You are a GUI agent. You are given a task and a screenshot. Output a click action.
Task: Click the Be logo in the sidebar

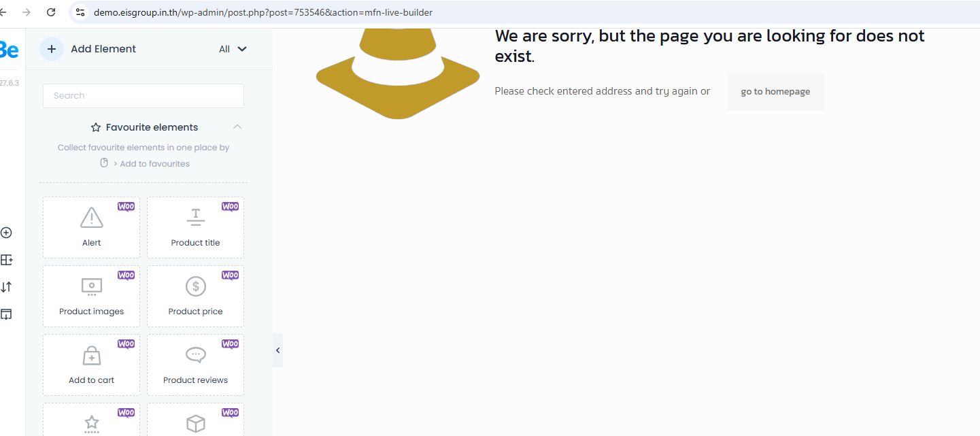tap(9, 50)
